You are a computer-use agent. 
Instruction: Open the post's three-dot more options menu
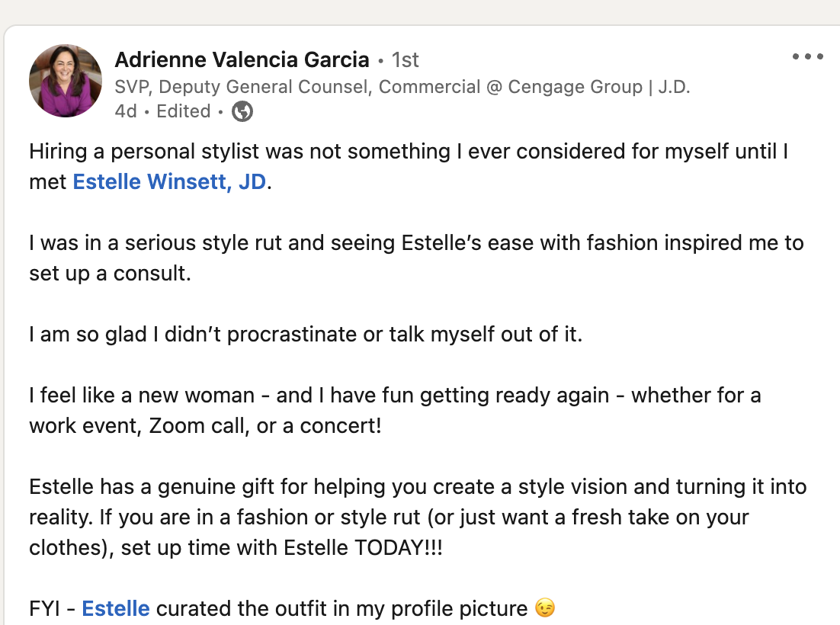(x=808, y=57)
